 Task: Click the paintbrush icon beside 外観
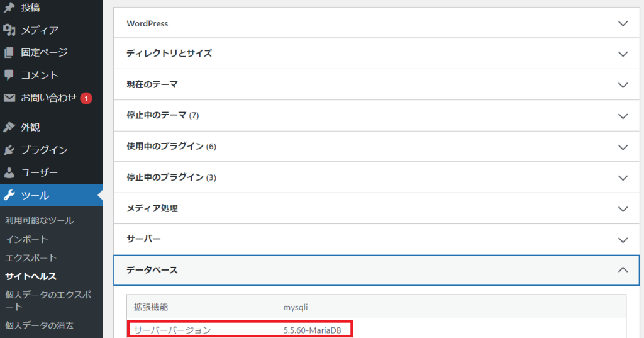(9, 127)
